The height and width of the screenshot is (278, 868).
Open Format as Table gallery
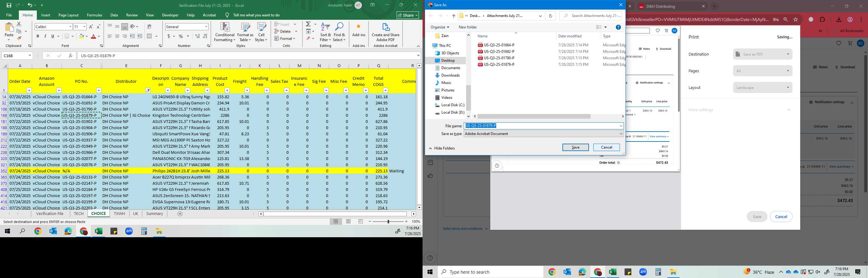245,32
